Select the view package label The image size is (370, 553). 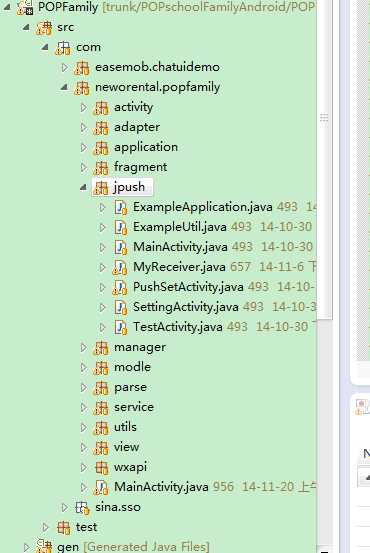tap(126, 447)
